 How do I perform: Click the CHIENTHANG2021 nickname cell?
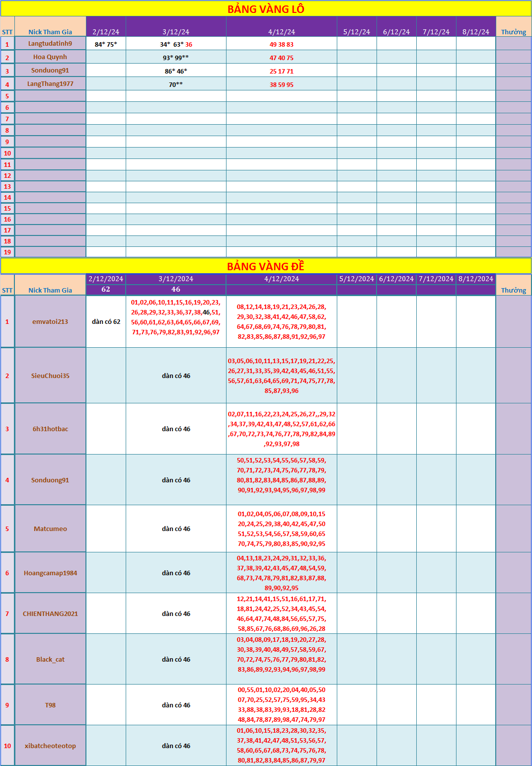(x=50, y=613)
